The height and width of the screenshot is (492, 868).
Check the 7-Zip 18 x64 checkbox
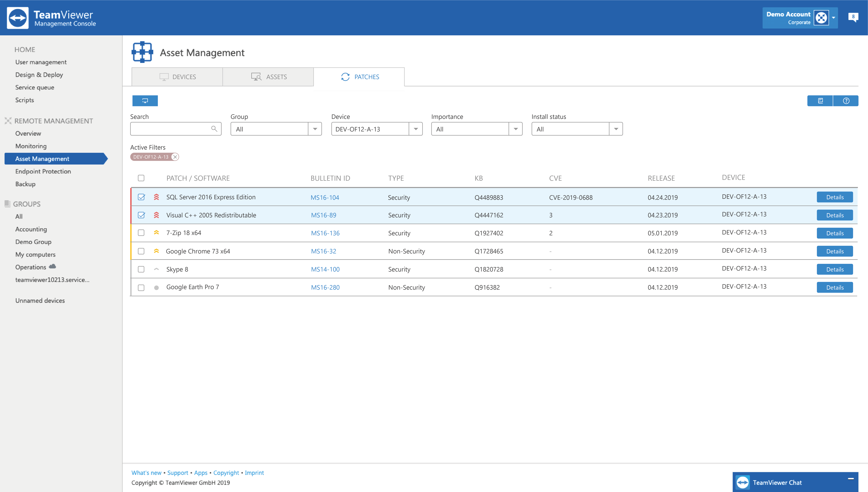141,233
